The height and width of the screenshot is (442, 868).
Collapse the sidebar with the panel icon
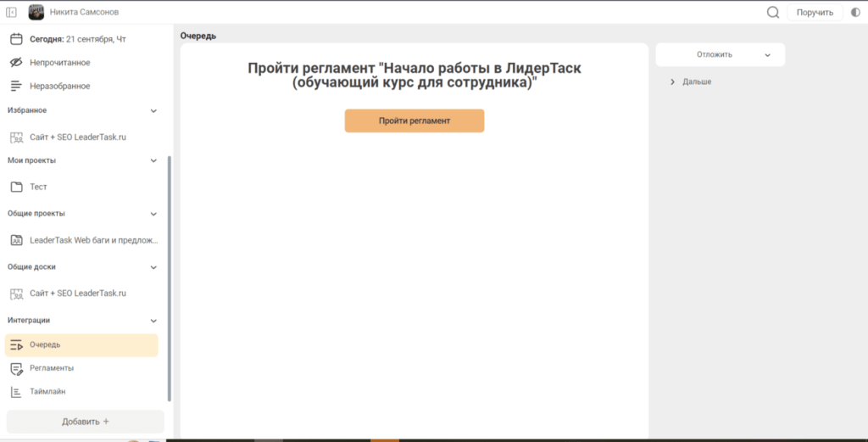tap(11, 12)
